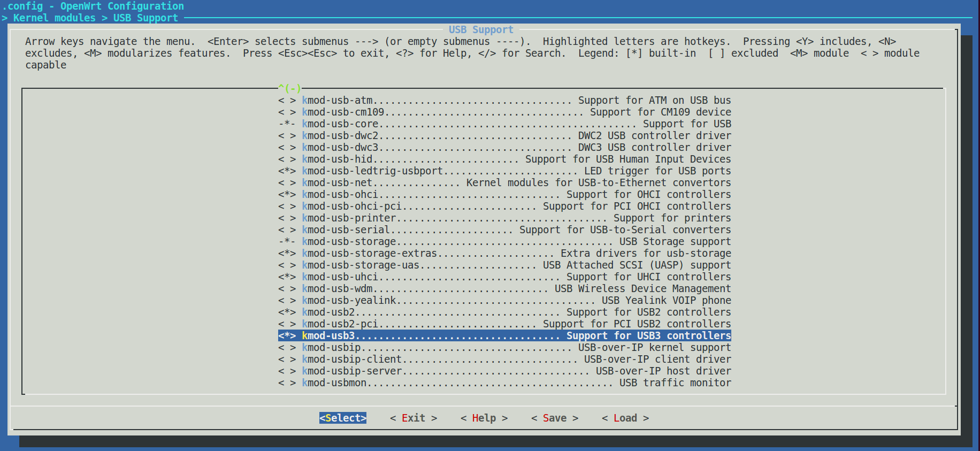Click the description 'Support for ATM on USB bus'
The width and height of the screenshot is (980, 451).
tap(655, 101)
